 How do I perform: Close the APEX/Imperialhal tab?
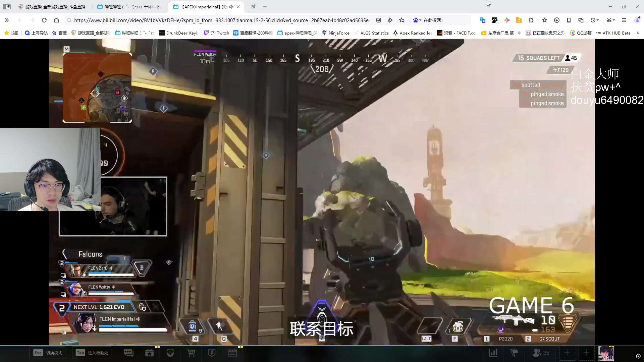238,7
